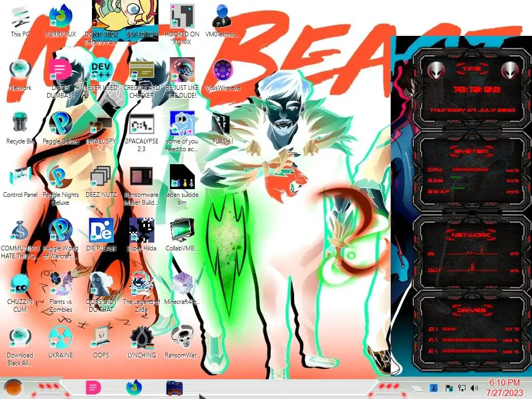Screen dimensions: 532x399
Task: Open the 6:10 PM taskbar clock
Action: (504, 388)
